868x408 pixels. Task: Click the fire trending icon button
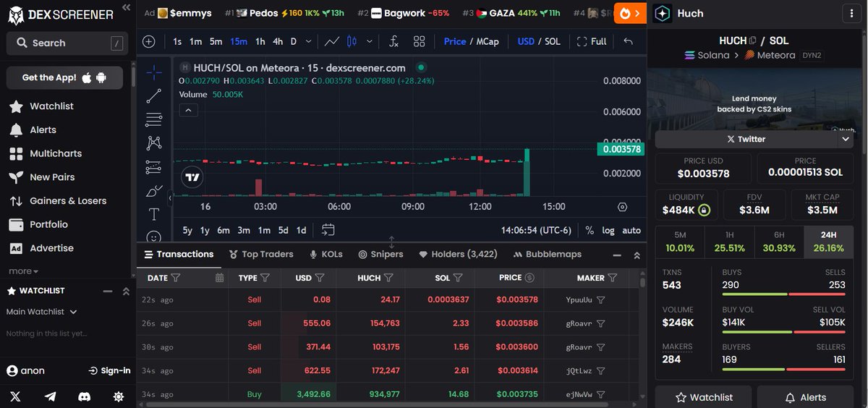coord(630,13)
